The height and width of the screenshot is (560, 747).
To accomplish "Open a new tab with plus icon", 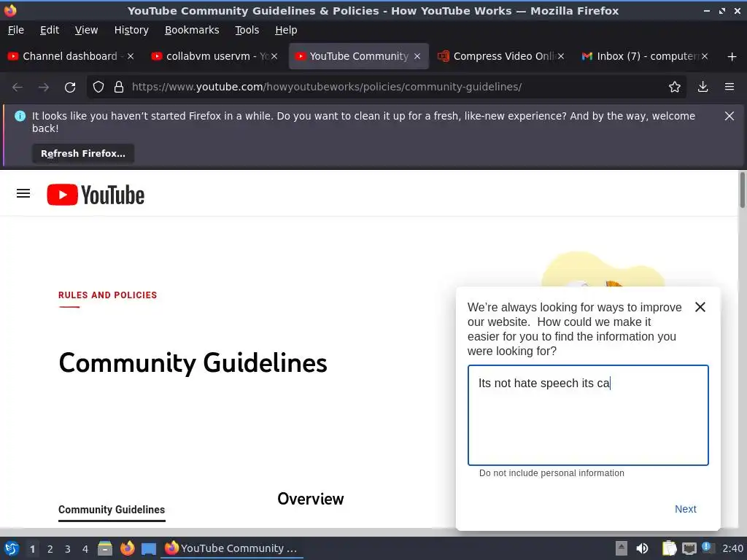I will [732, 57].
